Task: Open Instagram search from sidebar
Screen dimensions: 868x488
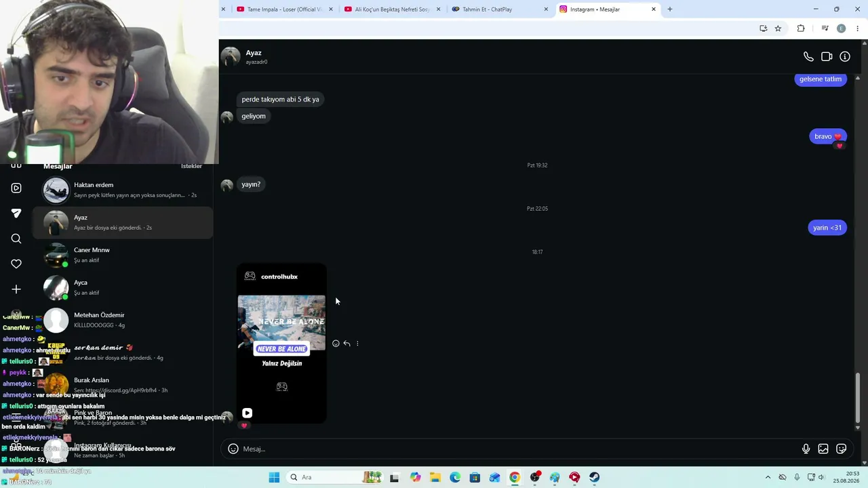Action: click(x=16, y=239)
